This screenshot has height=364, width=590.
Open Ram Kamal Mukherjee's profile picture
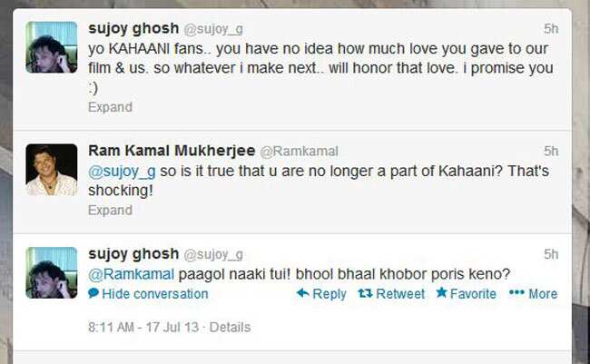click(x=52, y=170)
